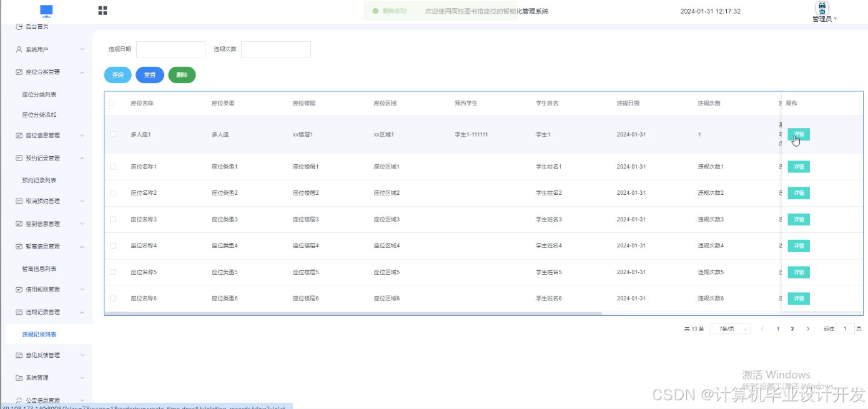Go to previous page arrow in pagination
The height and width of the screenshot is (409, 868).
click(762, 328)
